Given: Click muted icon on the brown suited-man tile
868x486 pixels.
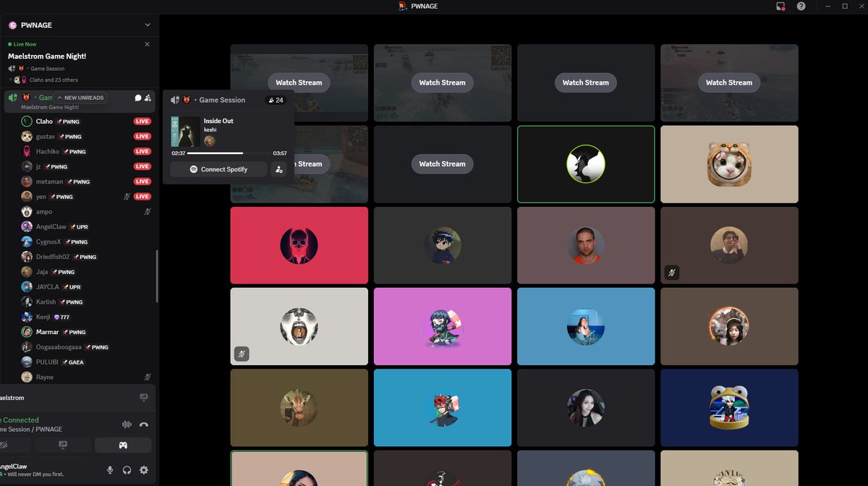Looking at the screenshot, I should pos(673,273).
